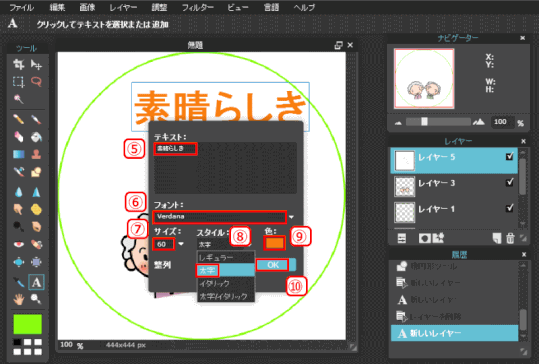This screenshot has width=539, height=364.
Task: Toggle visibility of レイヤー 5
Action: tap(509, 156)
